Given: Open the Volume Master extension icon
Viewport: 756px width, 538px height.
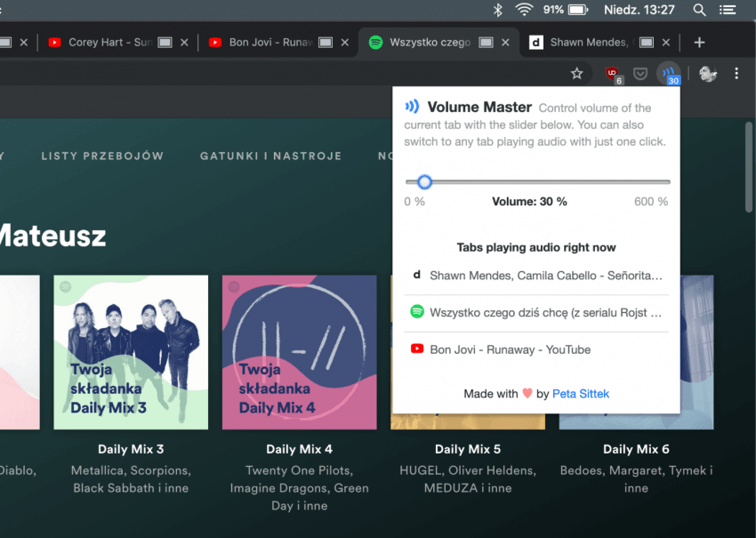Looking at the screenshot, I should [x=668, y=74].
